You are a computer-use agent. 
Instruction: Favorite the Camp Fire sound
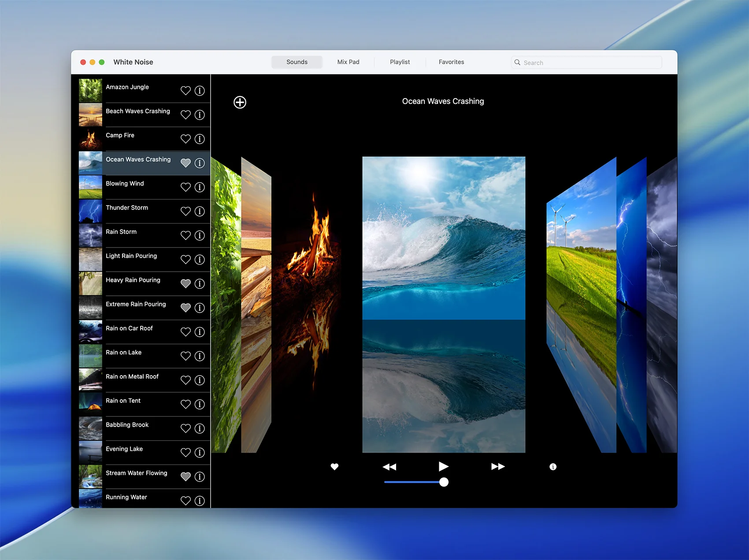click(x=185, y=139)
